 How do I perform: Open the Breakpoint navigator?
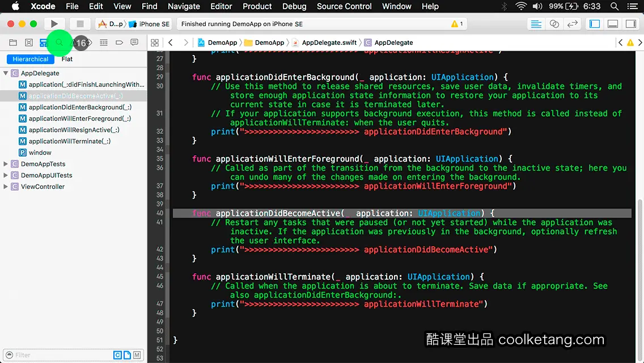[x=119, y=43]
